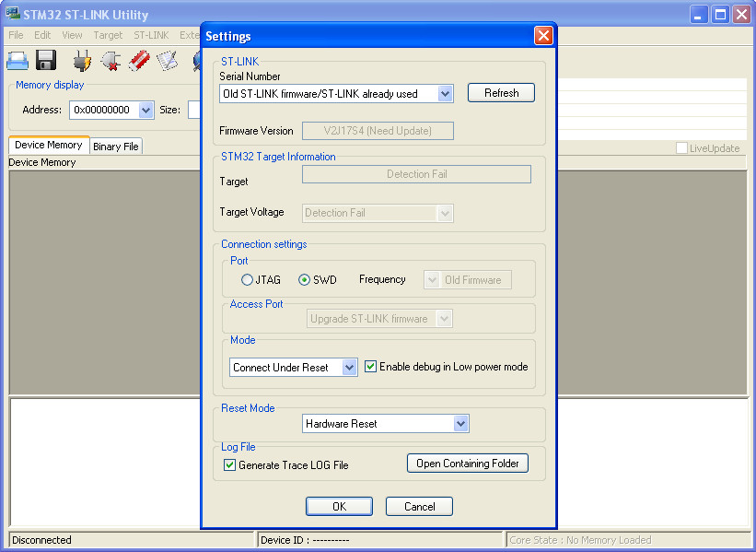Image resolution: width=756 pixels, height=552 pixels.
Task: Click Core State status bar text
Action: pos(580,540)
